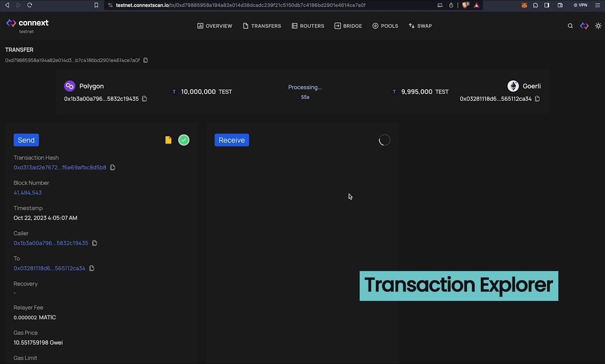The width and height of the screenshot is (605, 364).
Task: Open the TRANSFERS nav item
Action: (x=262, y=26)
